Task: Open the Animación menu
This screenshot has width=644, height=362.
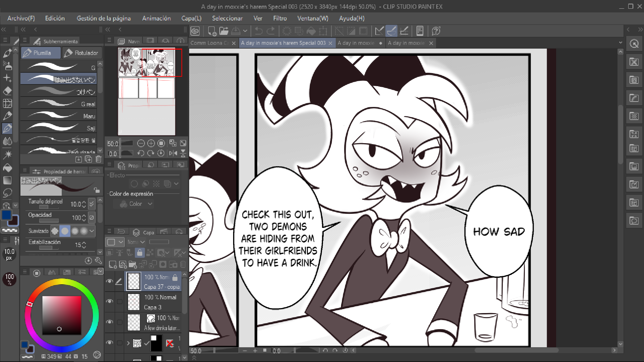Action: point(156,18)
